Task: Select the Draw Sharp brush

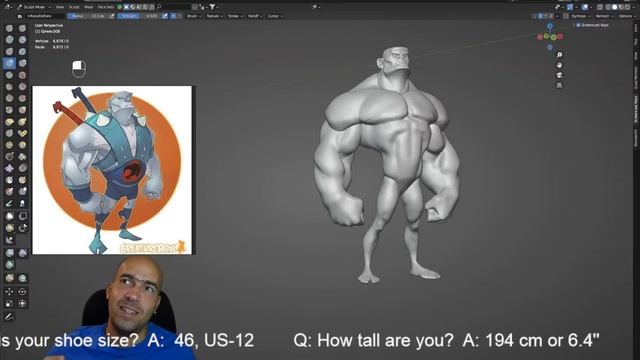Action: coord(22,28)
